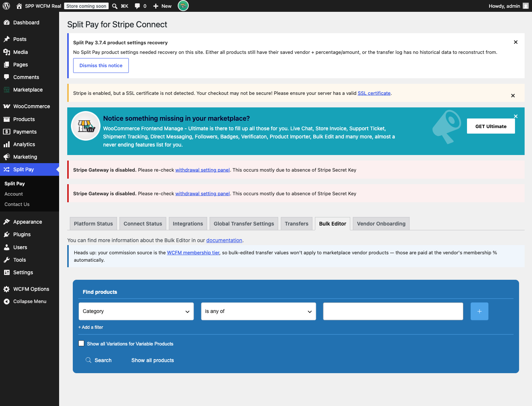The image size is (532, 406).
Task: Open the WCFM membership tier link
Action: 193,253
